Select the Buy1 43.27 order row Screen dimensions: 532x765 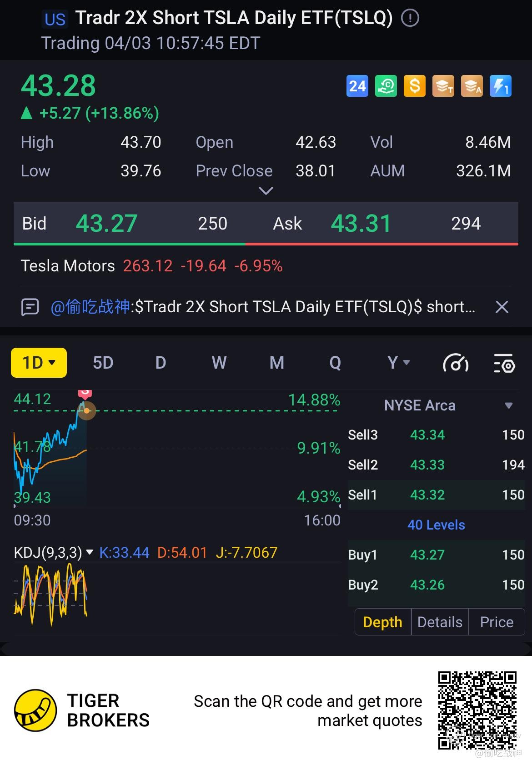coord(436,555)
